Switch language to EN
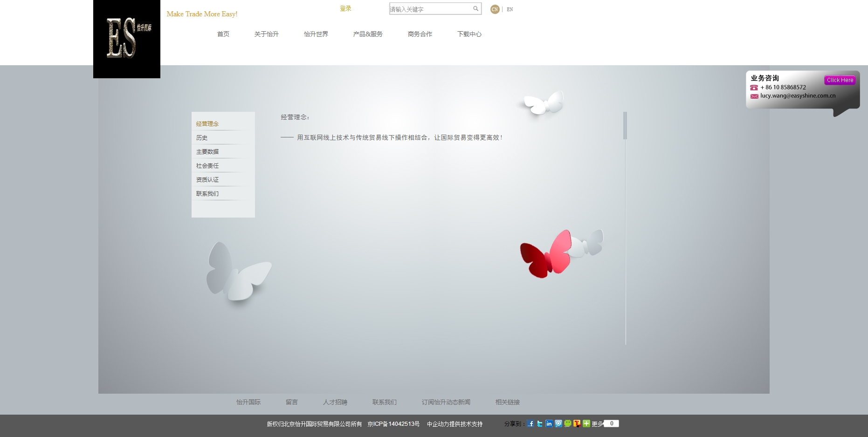Image resolution: width=868 pixels, height=437 pixels. point(510,9)
